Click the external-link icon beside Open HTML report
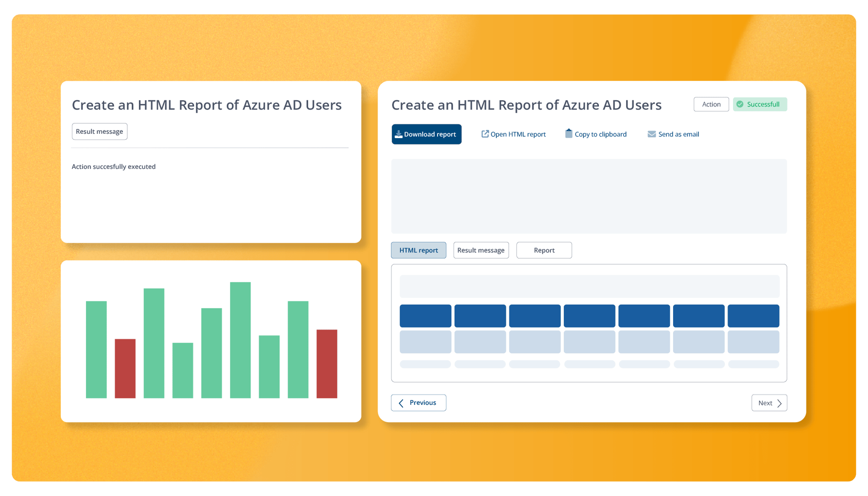Image resolution: width=868 pixels, height=496 pixels. coord(485,134)
